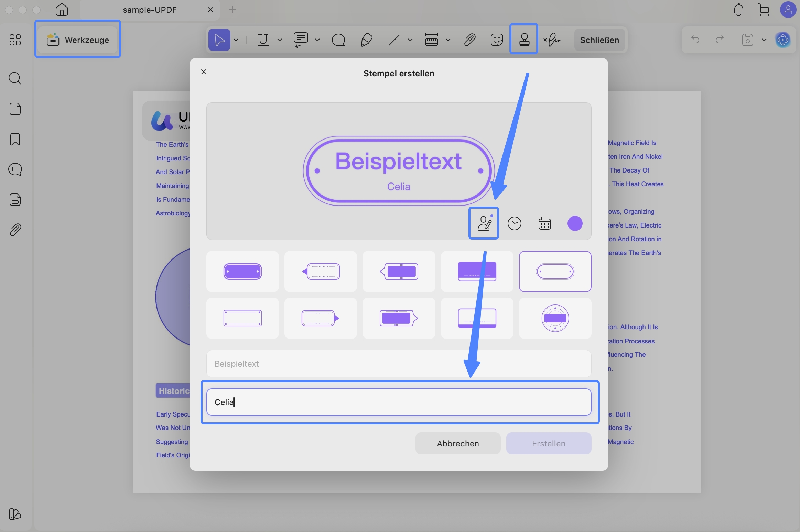Open the purple stamp color swatch
This screenshot has width=800, height=532.
pos(575,224)
